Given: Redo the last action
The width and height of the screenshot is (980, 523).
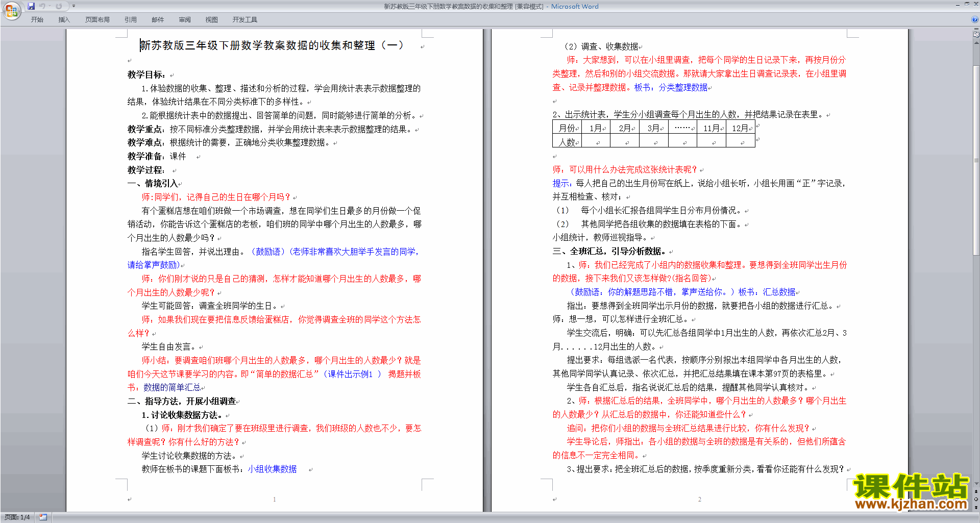Looking at the screenshot, I should pos(59,6).
